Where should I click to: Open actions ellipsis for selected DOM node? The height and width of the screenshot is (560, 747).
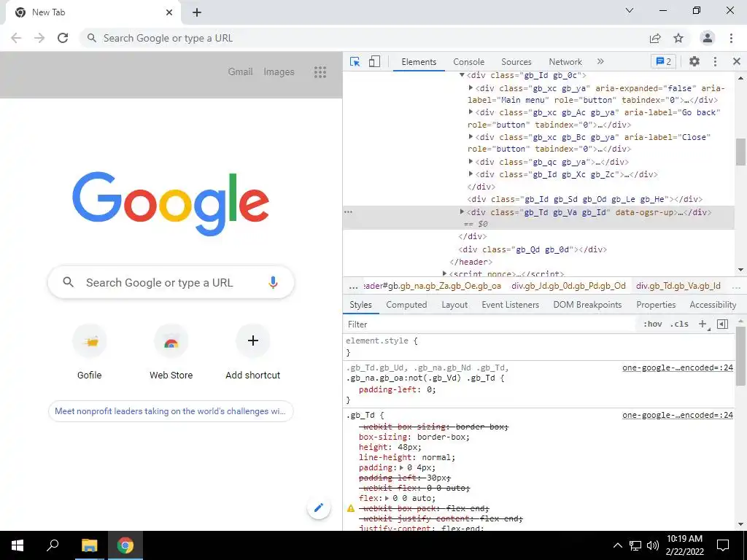(x=348, y=212)
